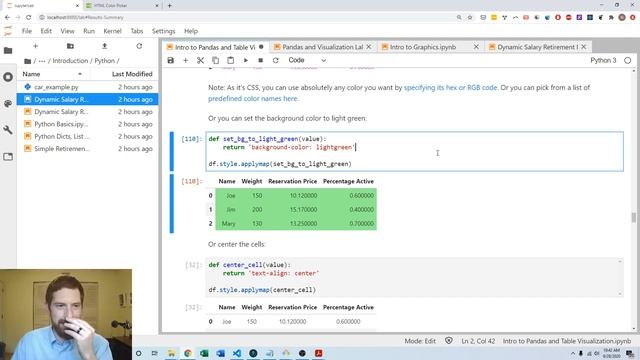Navigate to Introduction breadcrumb folder
This screenshot has width=640, height=360.
coord(70,61)
